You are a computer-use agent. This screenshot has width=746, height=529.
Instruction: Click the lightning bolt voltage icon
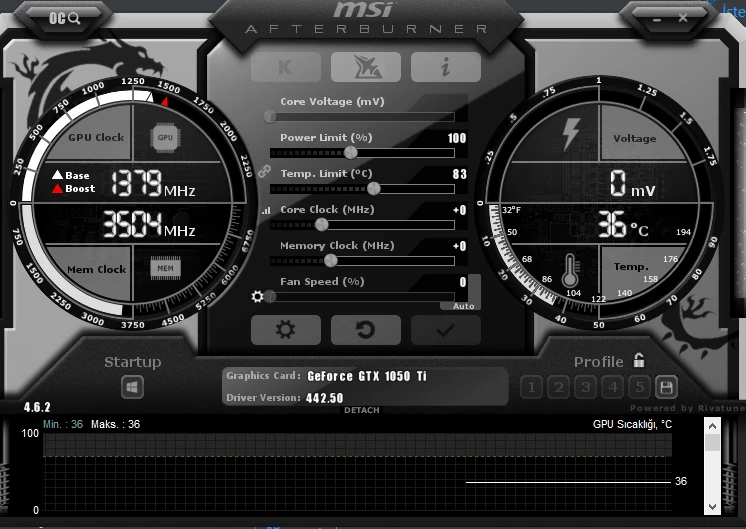(570, 134)
